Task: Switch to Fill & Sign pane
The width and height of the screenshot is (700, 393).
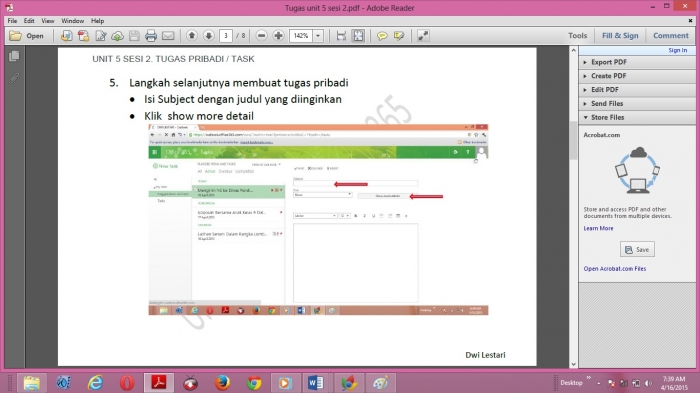Action: tap(620, 36)
